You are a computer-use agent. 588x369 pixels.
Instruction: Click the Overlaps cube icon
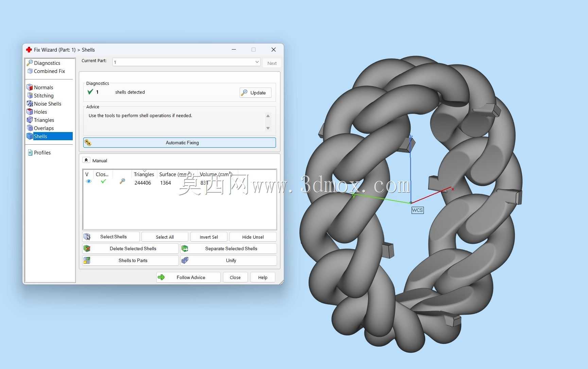[30, 128]
